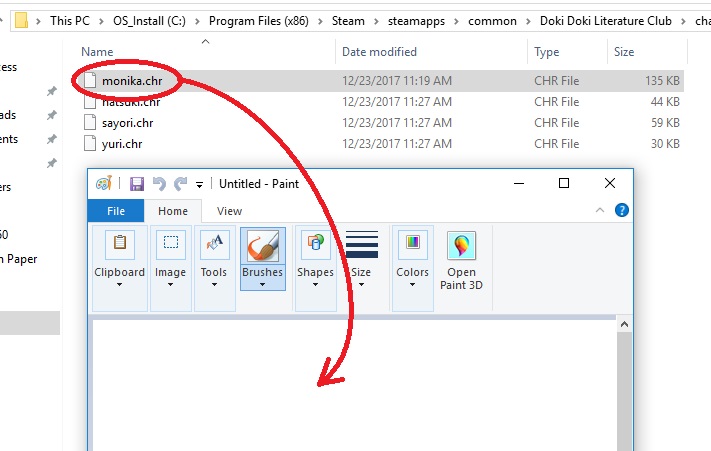Screen dimensions: 711x451
Task: Click the Paint application palette icon
Action: pos(104,183)
